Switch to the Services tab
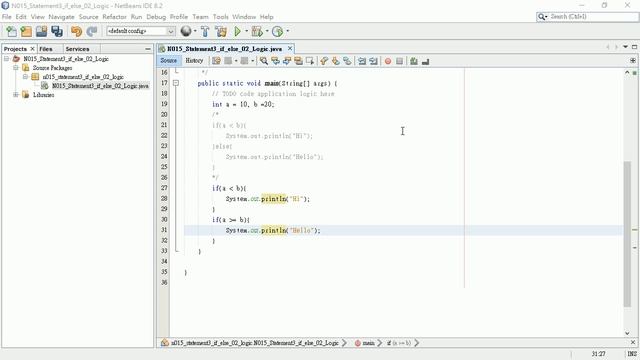The height and width of the screenshot is (360, 640). click(x=77, y=49)
